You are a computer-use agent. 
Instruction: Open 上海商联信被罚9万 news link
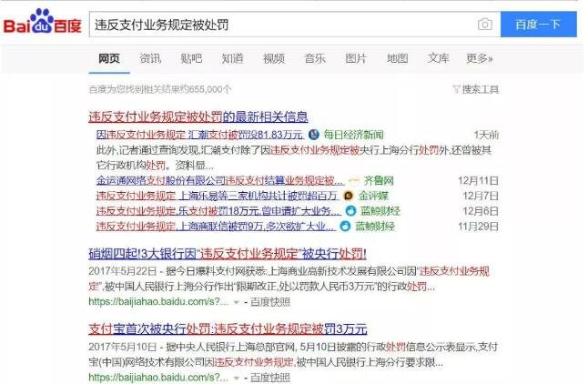point(216,227)
